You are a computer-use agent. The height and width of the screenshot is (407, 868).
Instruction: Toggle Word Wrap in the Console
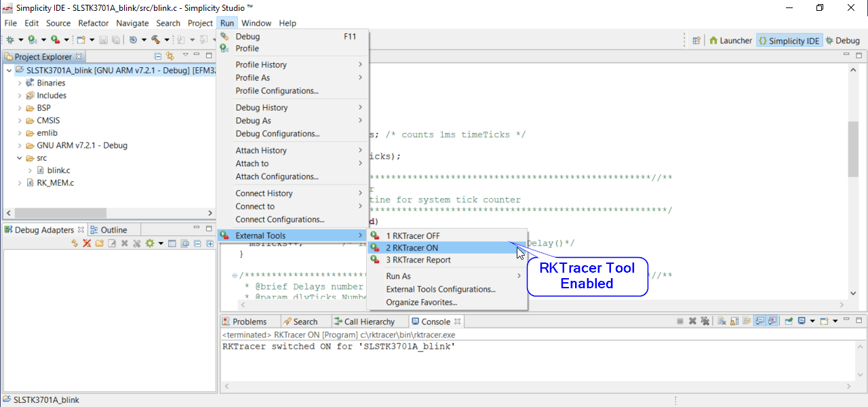[747, 321]
